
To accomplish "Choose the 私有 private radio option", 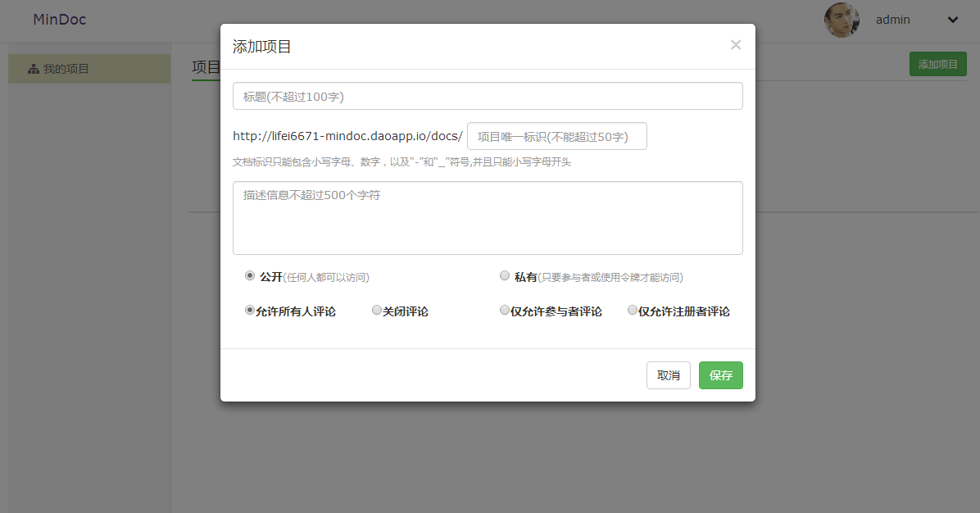I will pyautogui.click(x=505, y=276).
